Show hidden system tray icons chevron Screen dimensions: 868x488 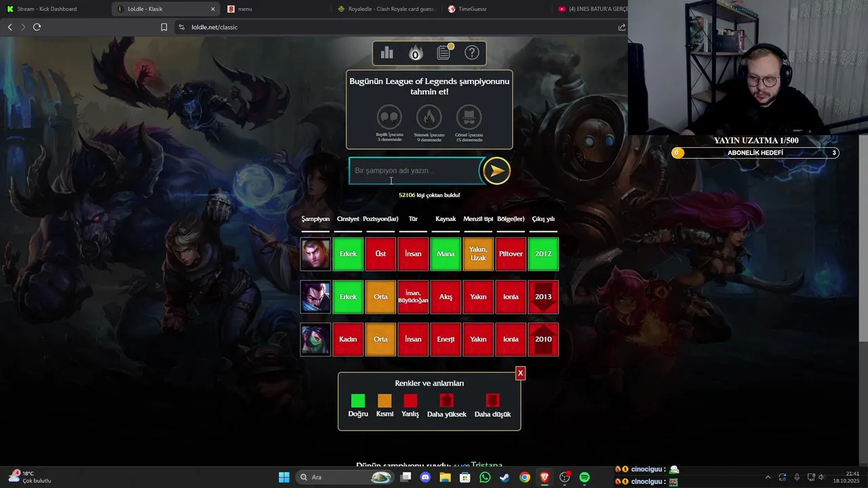pyautogui.click(x=768, y=477)
